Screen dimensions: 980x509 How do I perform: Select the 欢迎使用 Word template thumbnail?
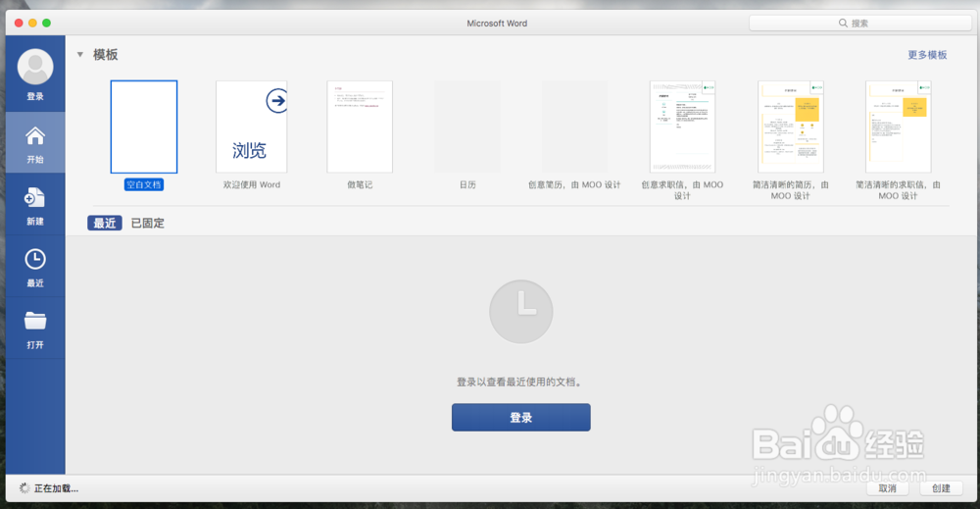click(x=251, y=127)
